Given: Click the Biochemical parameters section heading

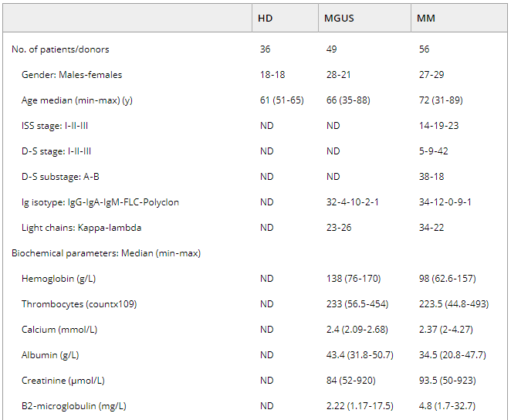Looking at the screenshot, I should point(106,253).
